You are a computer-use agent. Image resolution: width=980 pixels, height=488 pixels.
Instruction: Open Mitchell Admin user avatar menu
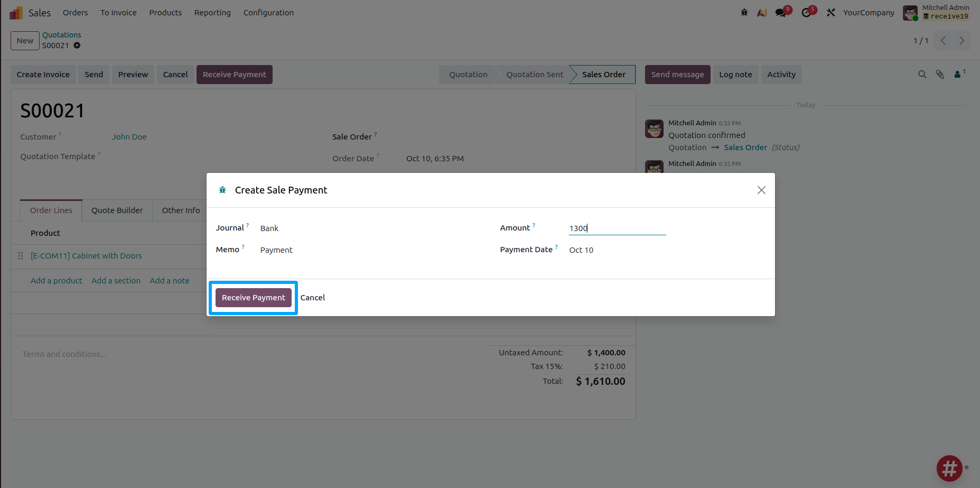pos(910,13)
